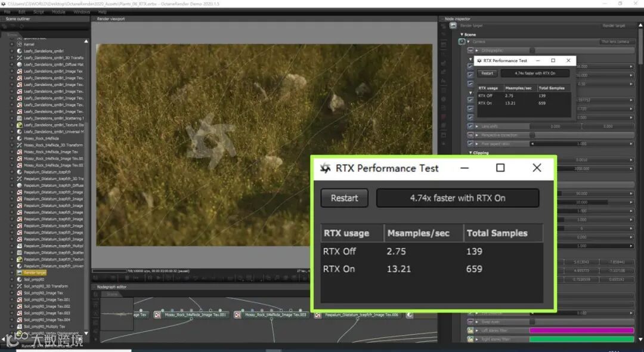Click the Mossy_Rock_b4sfkda_3D Transform icon

19,145
